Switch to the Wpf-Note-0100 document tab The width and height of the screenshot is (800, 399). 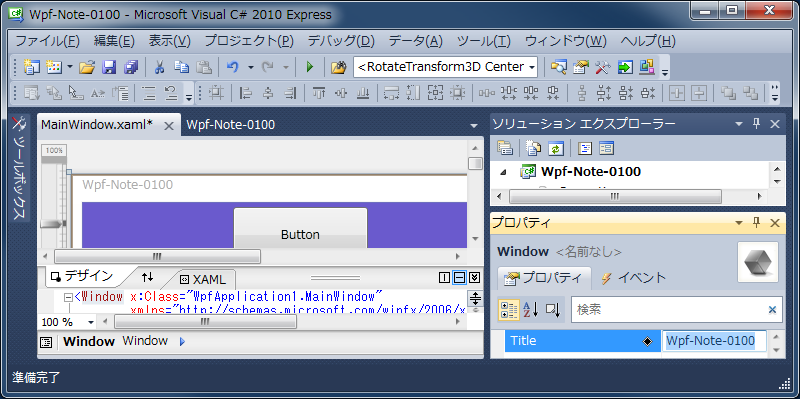231,124
